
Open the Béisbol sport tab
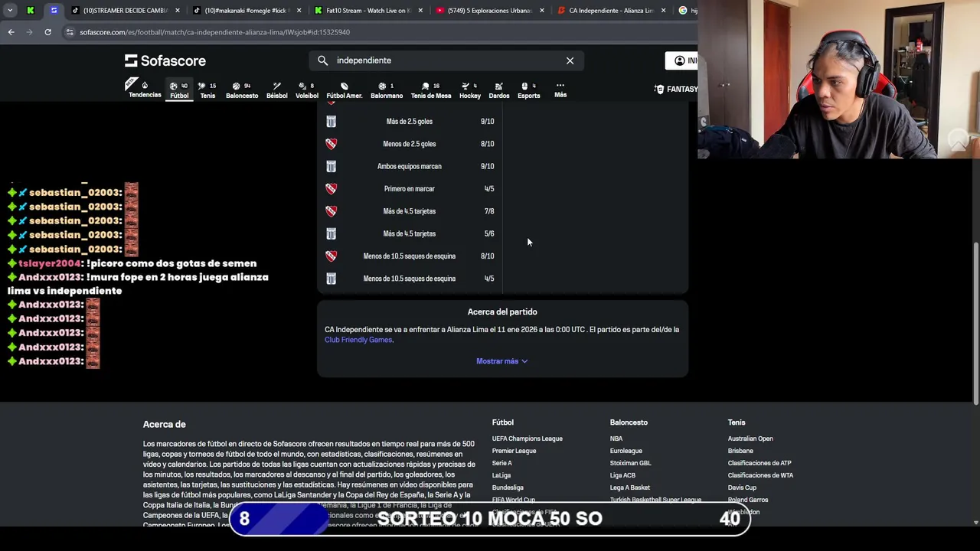276,90
